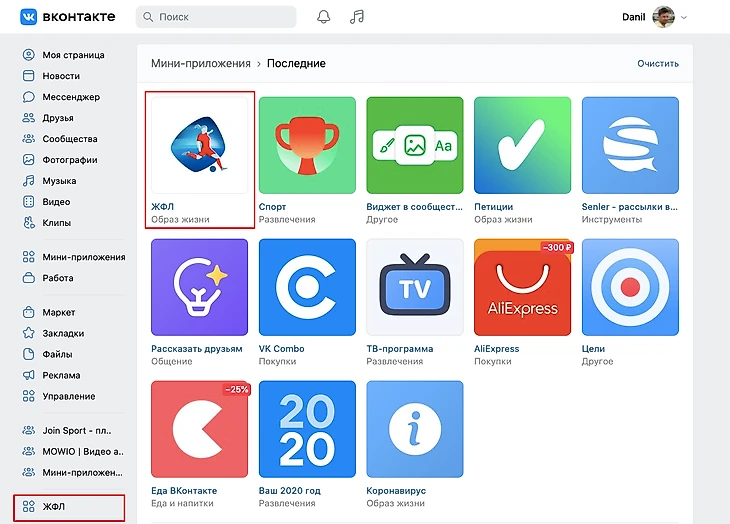Click Очистить to clear recent apps
730x524 pixels.
658,63
